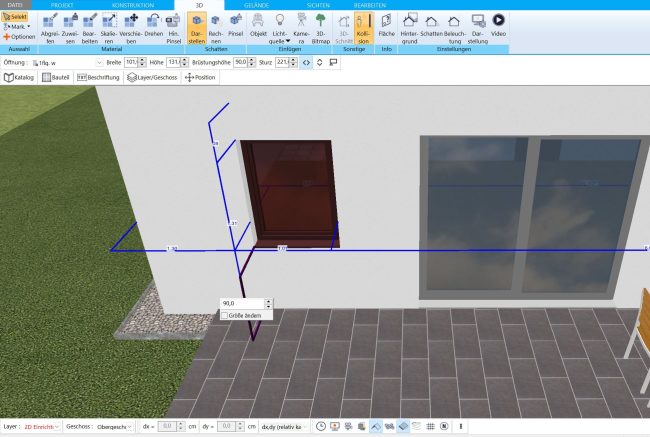Click the shadow Rechnen icon
This screenshot has width=650, height=437.
[216, 28]
